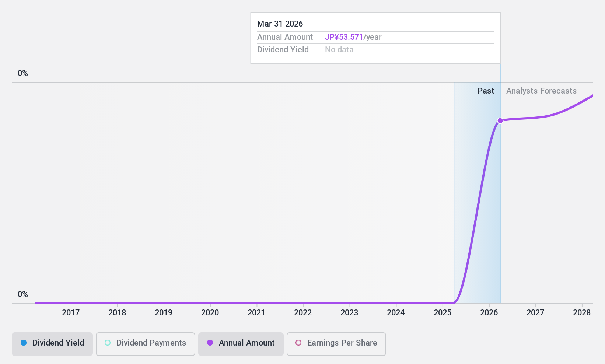The image size is (605, 364).
Task: Toggle the Dividend Yield series
Action: click(52, 344)
